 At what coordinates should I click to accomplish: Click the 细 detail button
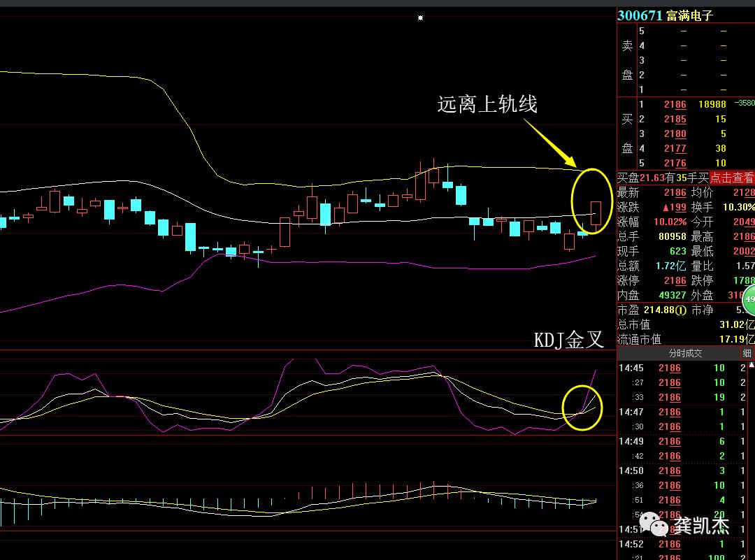[747, 354]
